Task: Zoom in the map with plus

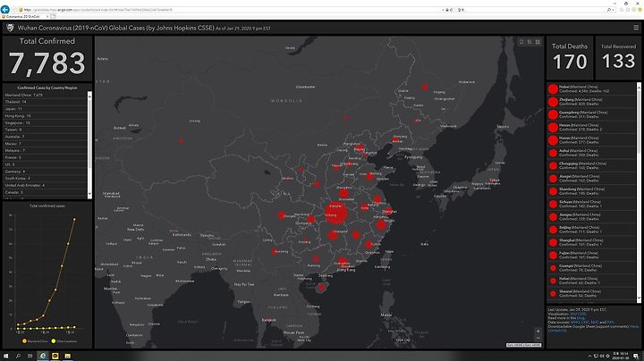Action: (538, 331)
